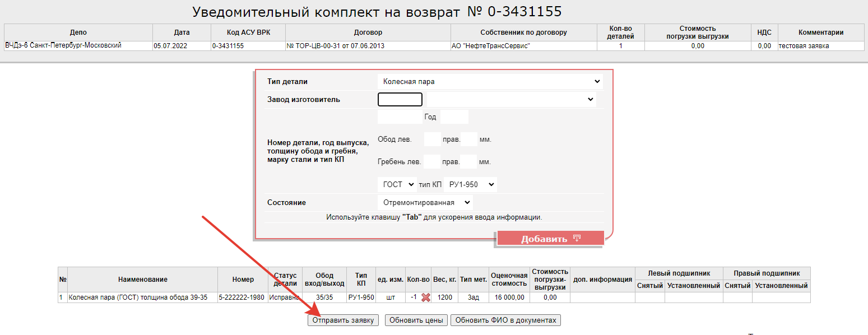Delete wheel pair row with red cross
The image size is (868, 335).
click(426, 297)
